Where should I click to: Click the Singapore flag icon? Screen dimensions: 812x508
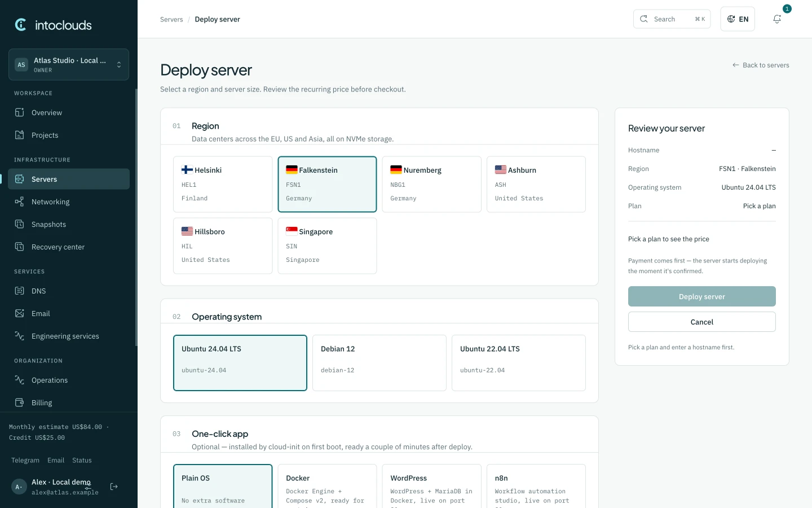click(292, 231)
